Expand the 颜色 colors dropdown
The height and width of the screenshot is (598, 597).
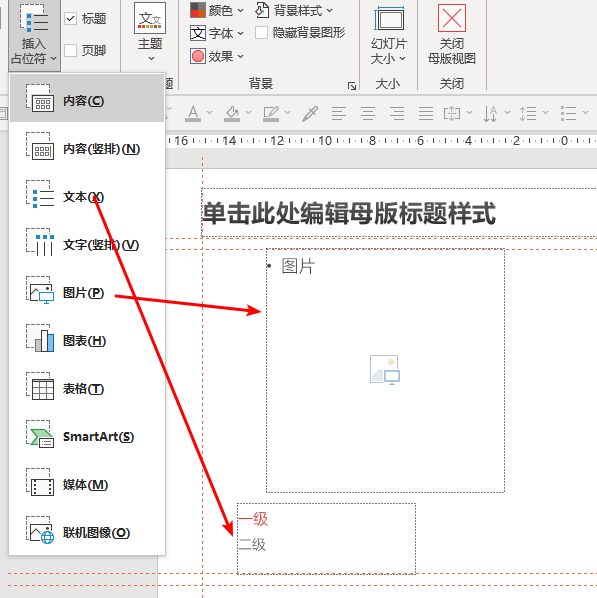[217, 10]
